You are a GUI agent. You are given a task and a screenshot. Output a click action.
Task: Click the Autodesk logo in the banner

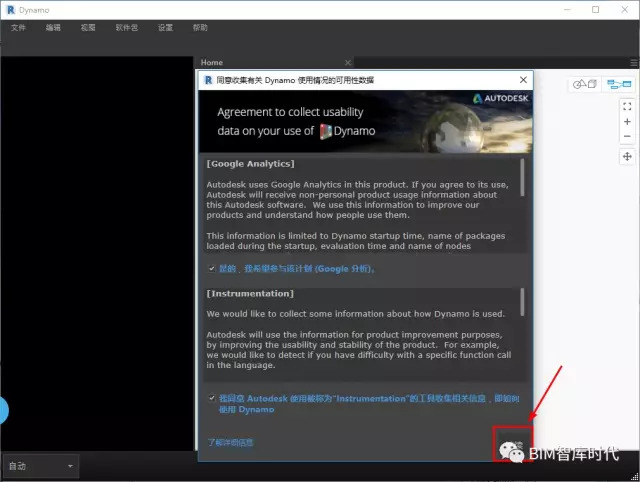(x=500, y=98)
